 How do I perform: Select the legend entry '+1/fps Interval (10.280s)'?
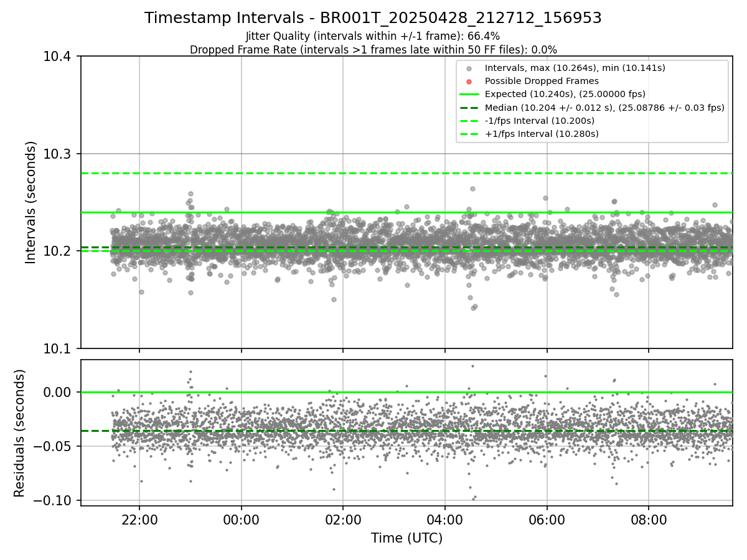click(x=541, y=133)
